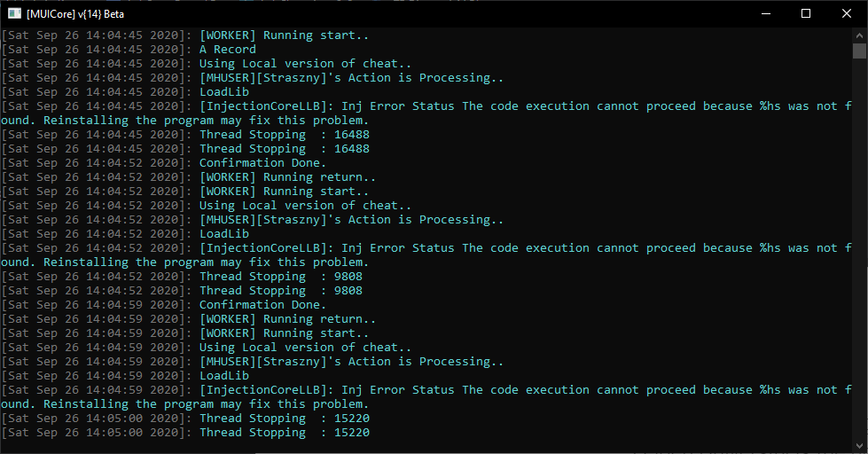Click the [MUICore] v{14} Beta title text
This screenshot has width=868, height=454.
pyautogui.click(x=75, y=14)
